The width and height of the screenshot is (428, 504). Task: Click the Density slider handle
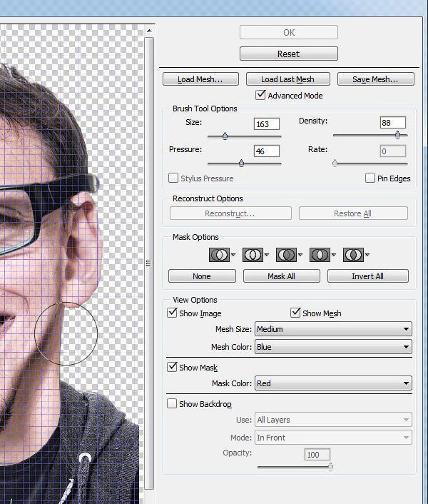(x=398, y=134)
